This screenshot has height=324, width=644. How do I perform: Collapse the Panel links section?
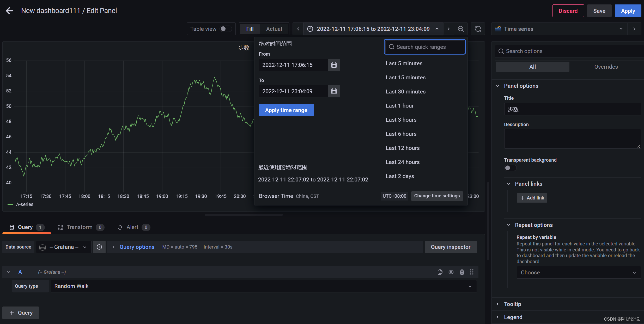click(508, 184)
